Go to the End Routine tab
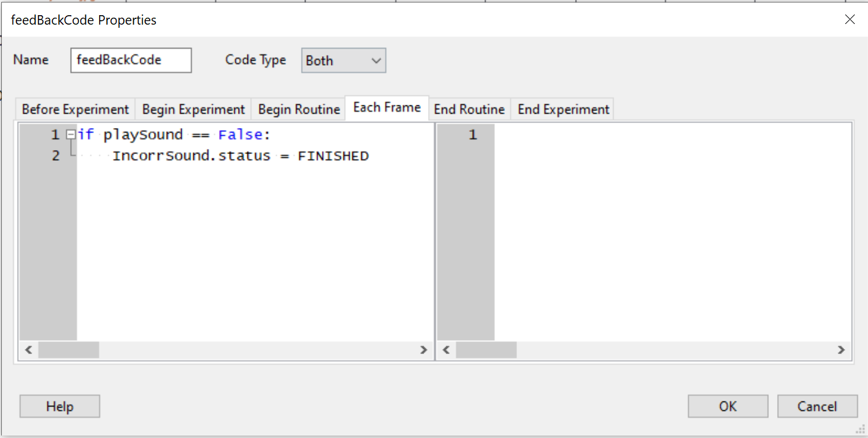This screenshot has height=438, width=868. pyautogui.click(x=469, y=109)
